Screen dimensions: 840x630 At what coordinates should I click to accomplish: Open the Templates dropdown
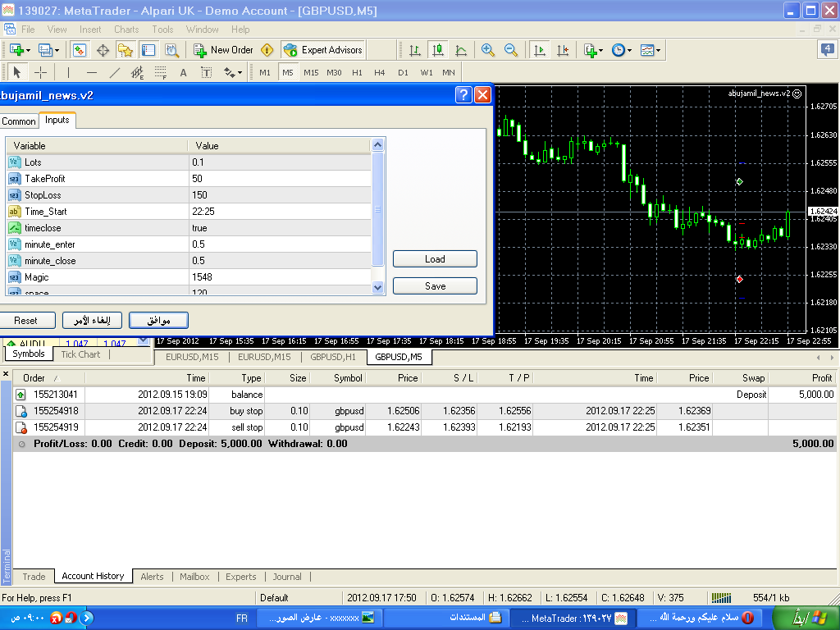[650, 50]
